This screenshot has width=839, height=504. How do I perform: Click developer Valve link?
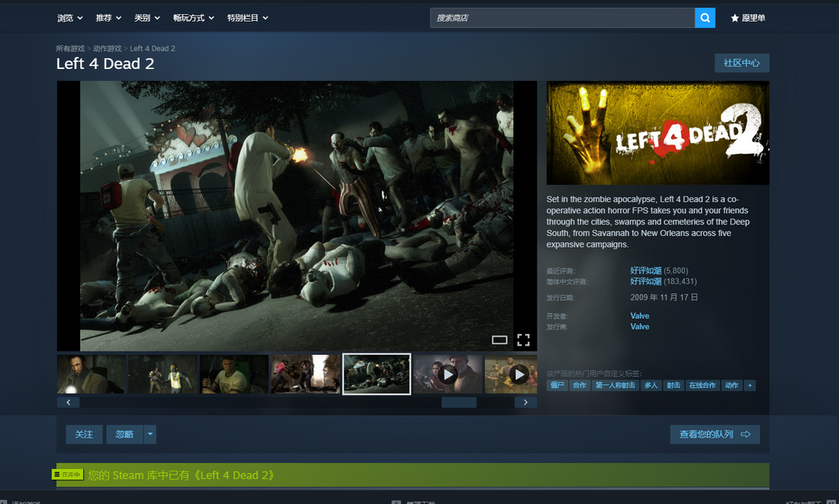(x=639, y=316)
